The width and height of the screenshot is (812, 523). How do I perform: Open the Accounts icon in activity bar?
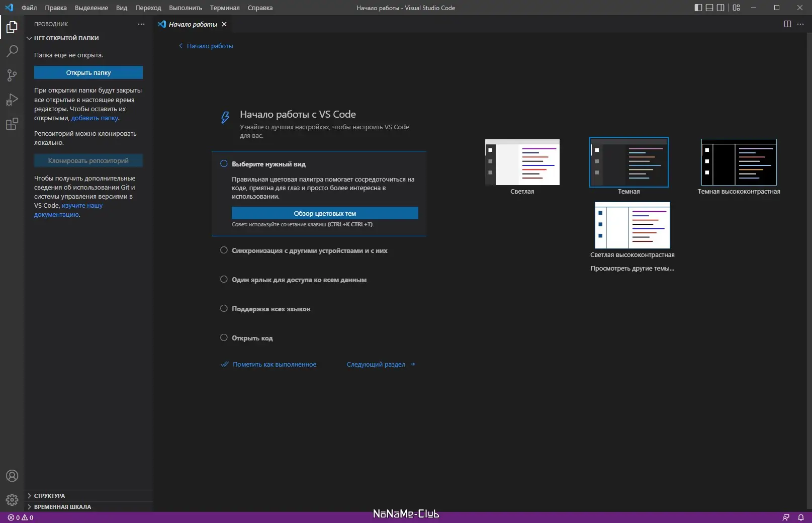(x=12, y=476)
